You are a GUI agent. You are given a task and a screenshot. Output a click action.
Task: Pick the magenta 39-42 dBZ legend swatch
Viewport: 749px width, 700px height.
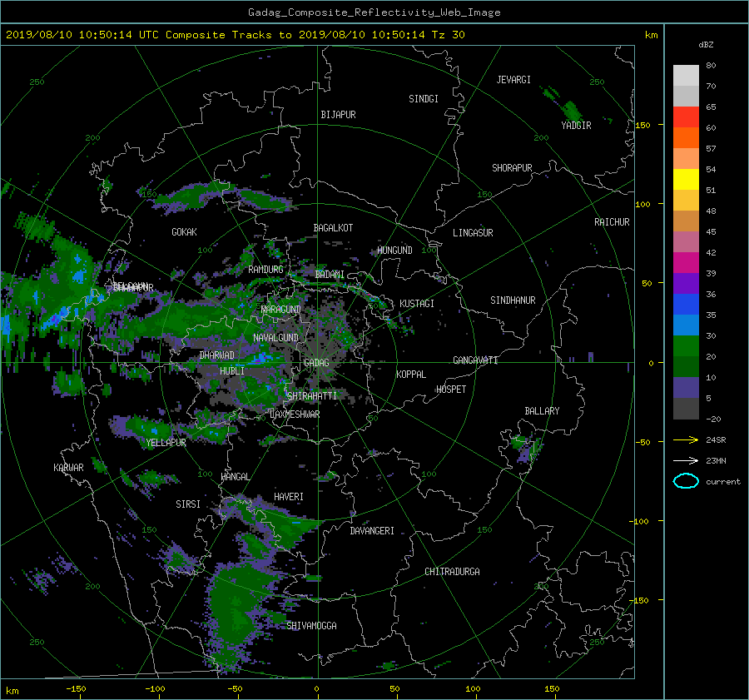686,262
